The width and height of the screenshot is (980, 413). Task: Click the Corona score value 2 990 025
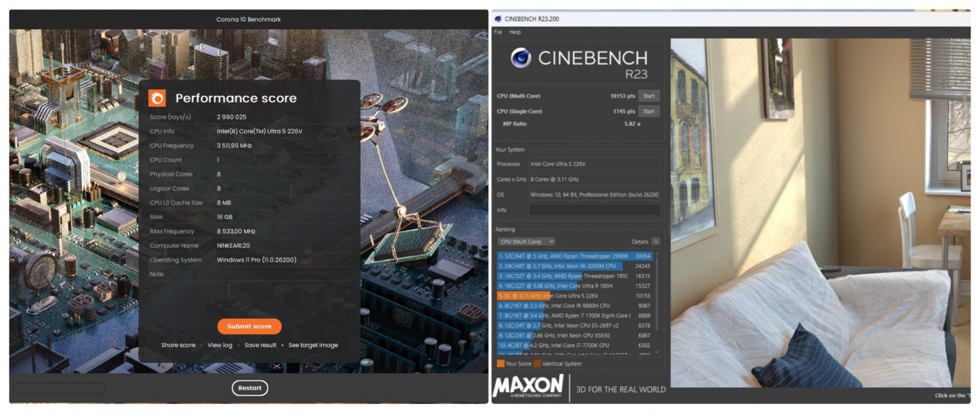(232, 117)
